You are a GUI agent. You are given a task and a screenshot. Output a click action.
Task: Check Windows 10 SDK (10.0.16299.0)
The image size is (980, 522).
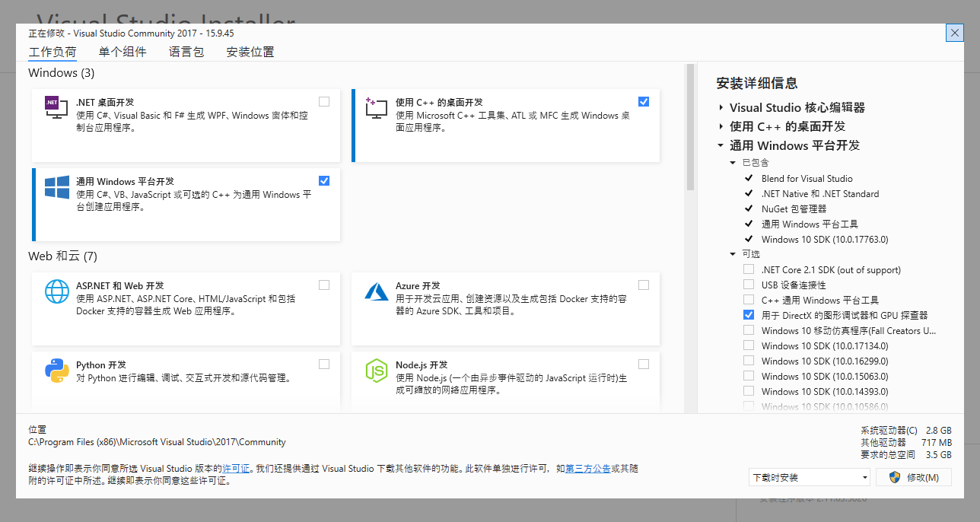(749, 361)
